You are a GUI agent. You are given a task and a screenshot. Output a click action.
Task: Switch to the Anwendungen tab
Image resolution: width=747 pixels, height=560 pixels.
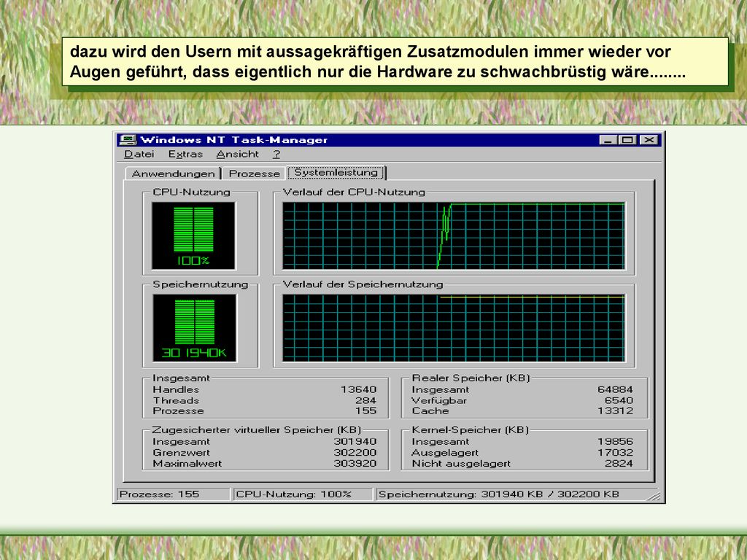point(173,174)
